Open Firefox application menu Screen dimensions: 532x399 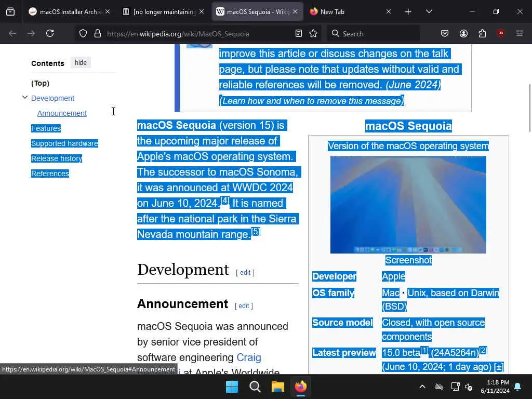pos(520,33)
